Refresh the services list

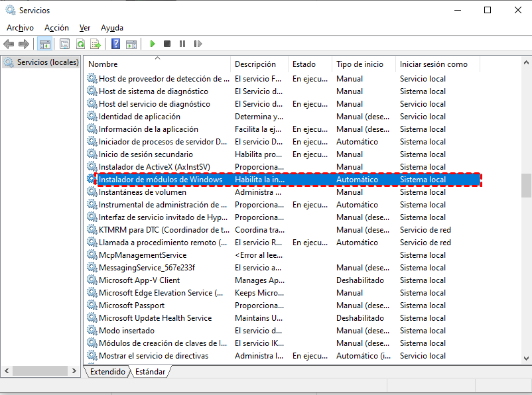tap(81, 44)
